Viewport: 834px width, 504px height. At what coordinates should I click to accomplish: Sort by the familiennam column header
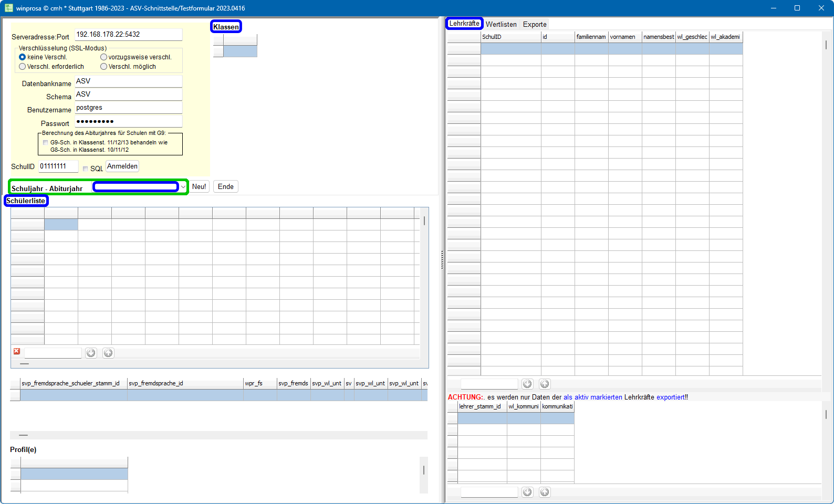pos(591,37)
